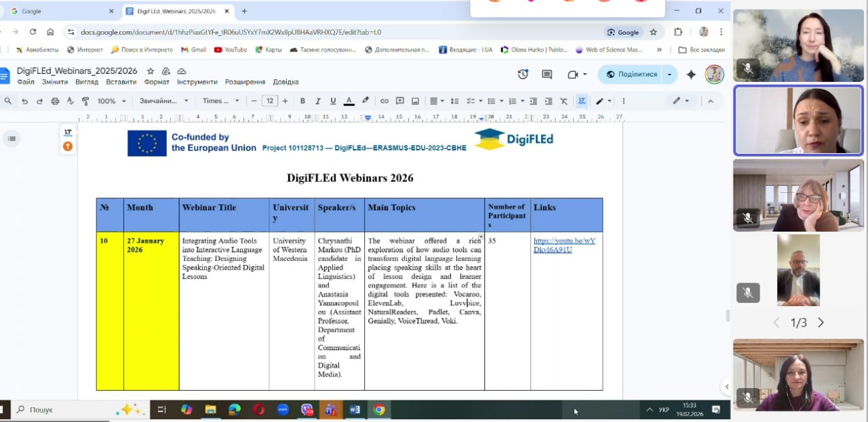Open version history clock icon

[x=523, y=75]
